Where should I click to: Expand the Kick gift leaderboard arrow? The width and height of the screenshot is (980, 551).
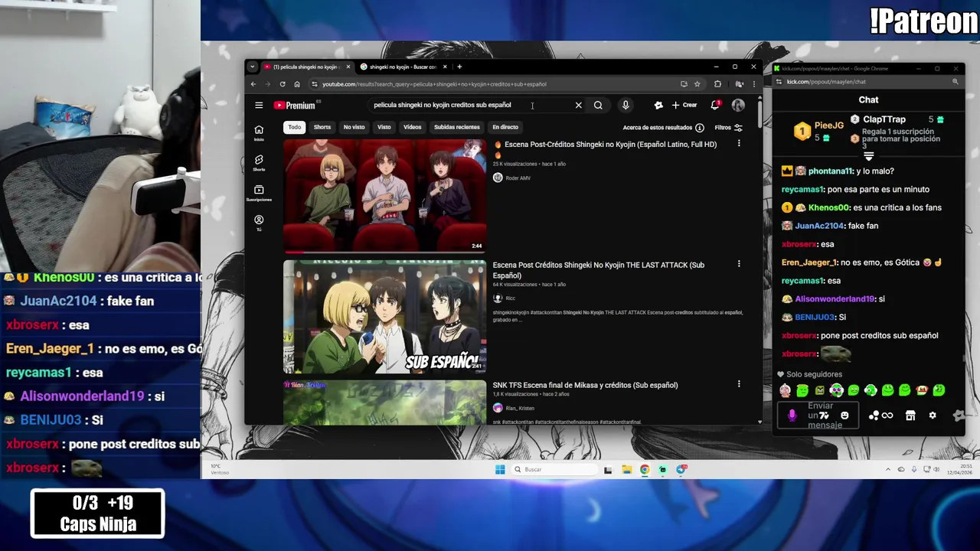868,156
